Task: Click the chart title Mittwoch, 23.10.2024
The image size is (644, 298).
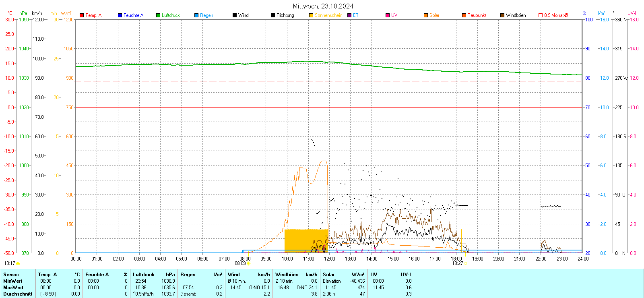Action: [x=323, y=6]
